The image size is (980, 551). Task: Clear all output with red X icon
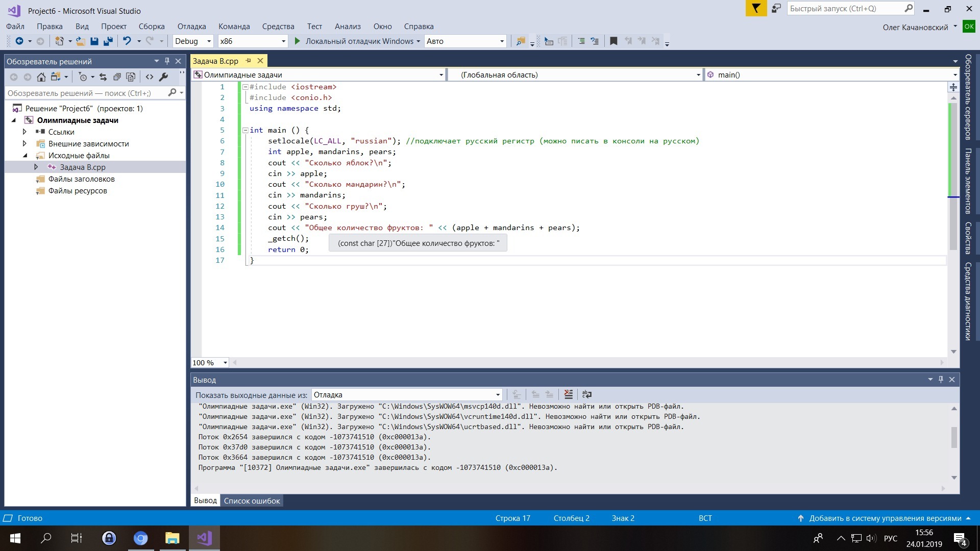tap(568, 394)
